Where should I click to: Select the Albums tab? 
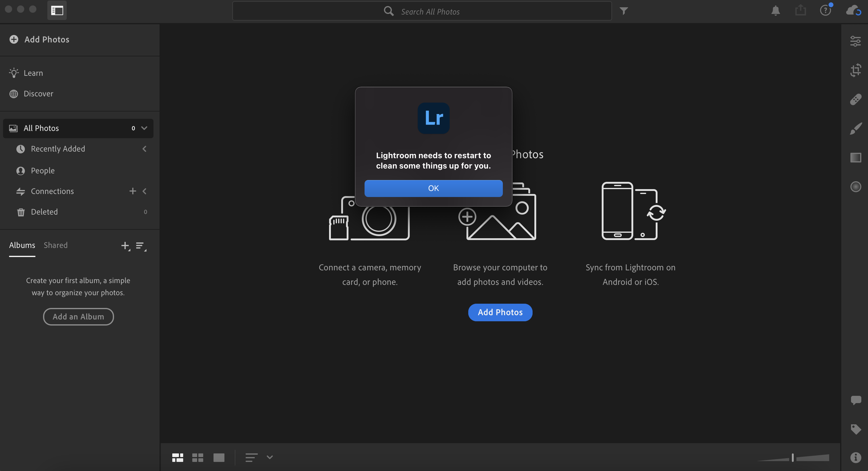[22, 245]
